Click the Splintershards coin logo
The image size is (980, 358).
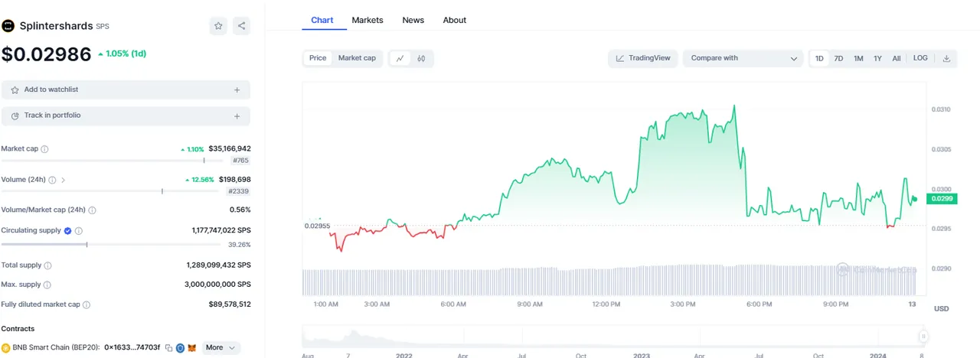tap(8, 25)
